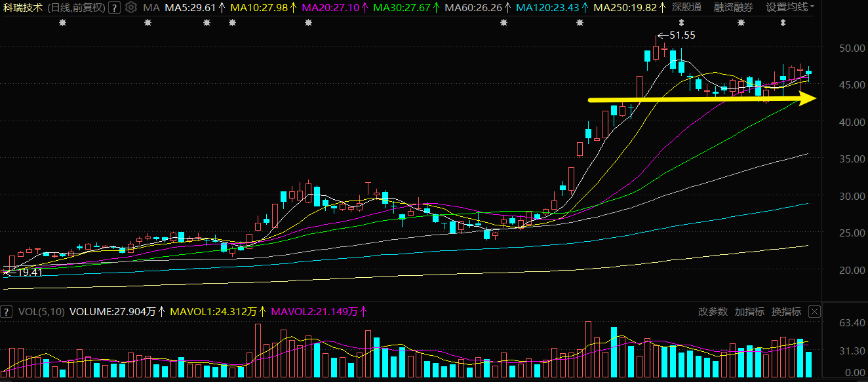Click the 加指标 button
The image size is (868, 382).
[x=749, y=312]
